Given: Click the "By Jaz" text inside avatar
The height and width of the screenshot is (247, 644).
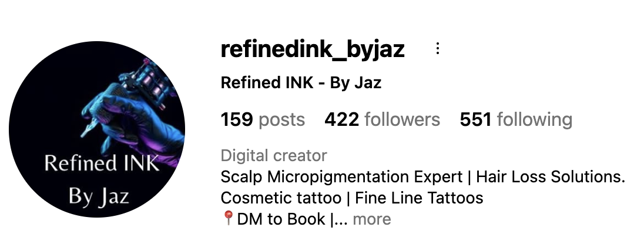Looking at the screenshot, I should tap(99, 196).
